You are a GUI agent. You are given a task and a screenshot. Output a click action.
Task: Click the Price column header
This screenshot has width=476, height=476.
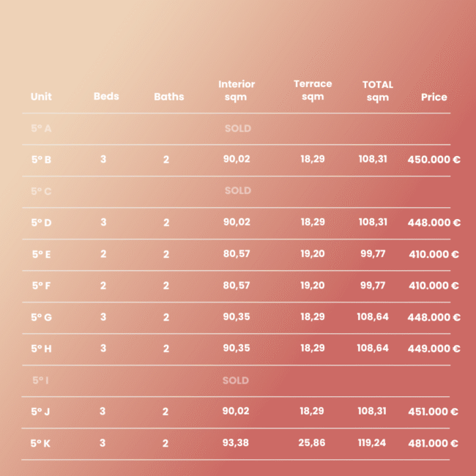pos(434,97)
